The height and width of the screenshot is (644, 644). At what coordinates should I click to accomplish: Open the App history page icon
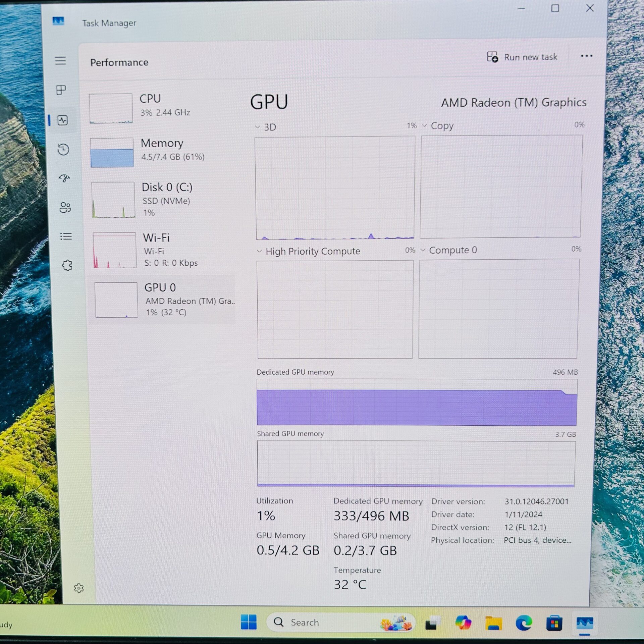point(63,149)
